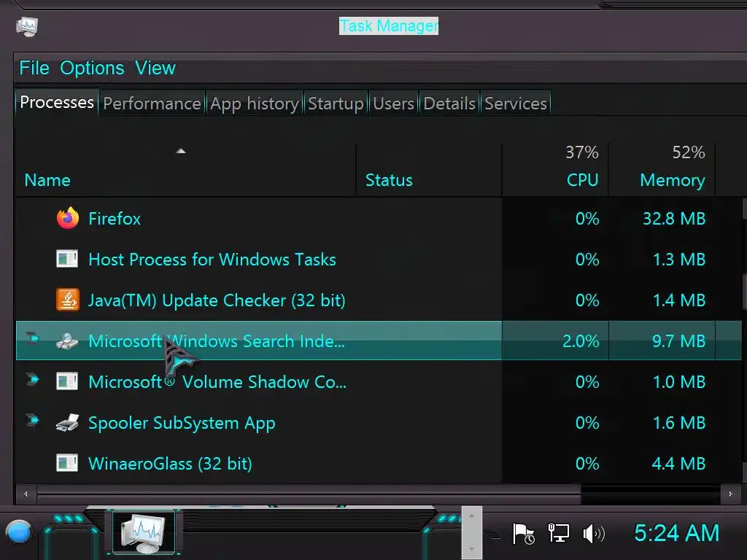Toggle the sort arrow above the Name column
747x560 pixels.
[x=181, y=151]
